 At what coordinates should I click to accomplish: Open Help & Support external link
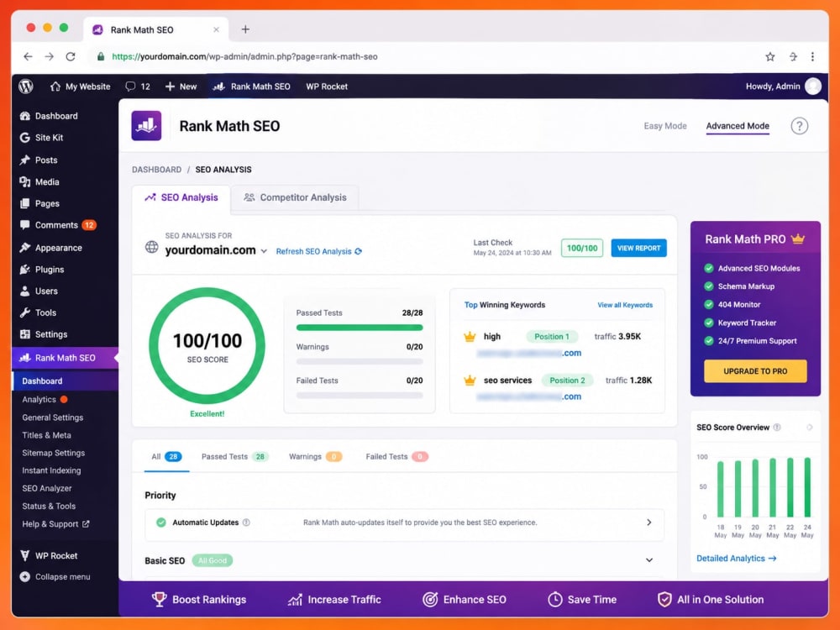(55, 524)
